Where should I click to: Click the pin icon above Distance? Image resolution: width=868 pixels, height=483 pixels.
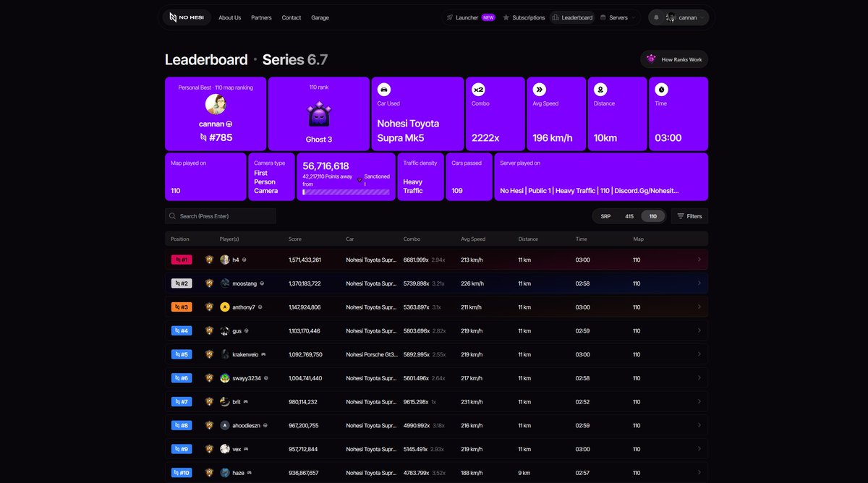600,90
